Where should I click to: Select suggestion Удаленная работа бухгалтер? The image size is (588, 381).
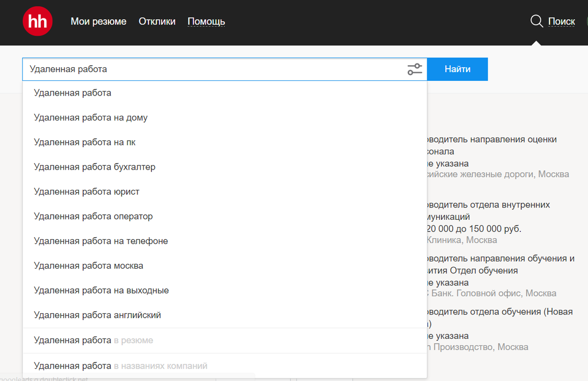click(x=224, y=167)
